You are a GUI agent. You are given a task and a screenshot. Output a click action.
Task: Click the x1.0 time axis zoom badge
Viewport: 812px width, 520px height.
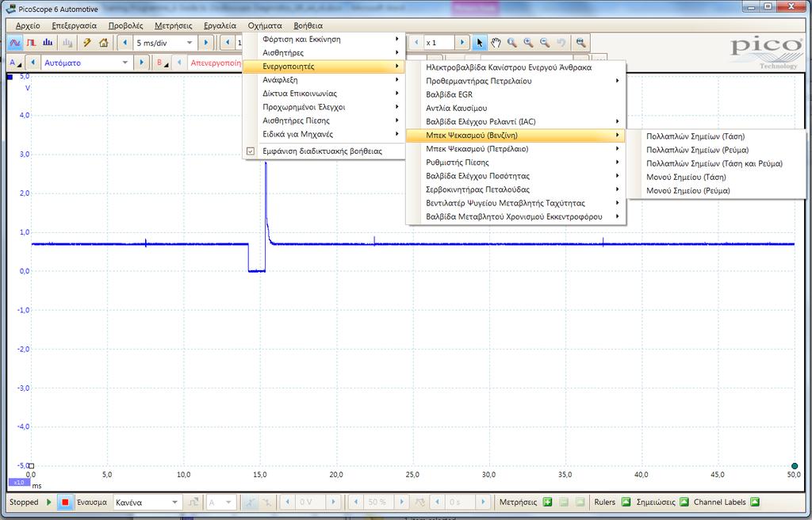pos(19,483)
